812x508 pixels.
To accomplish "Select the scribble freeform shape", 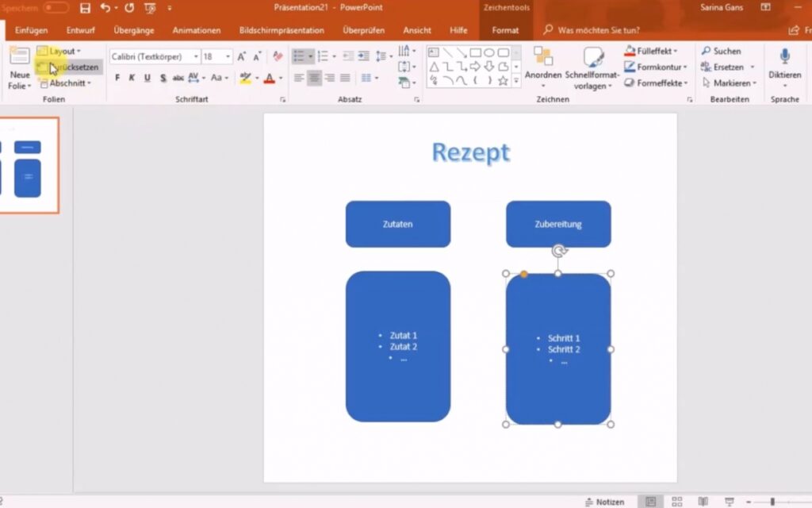I will pyautogui.click(x=434, y=81).
